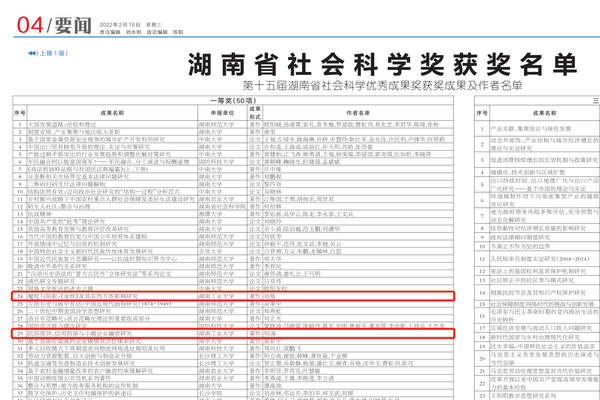Click the '04' page number

click(30, 25)
